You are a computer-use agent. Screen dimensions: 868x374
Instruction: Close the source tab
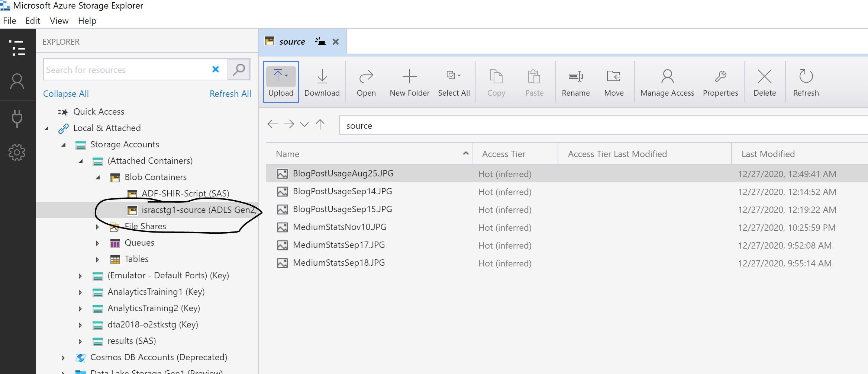tap(336, 42)
